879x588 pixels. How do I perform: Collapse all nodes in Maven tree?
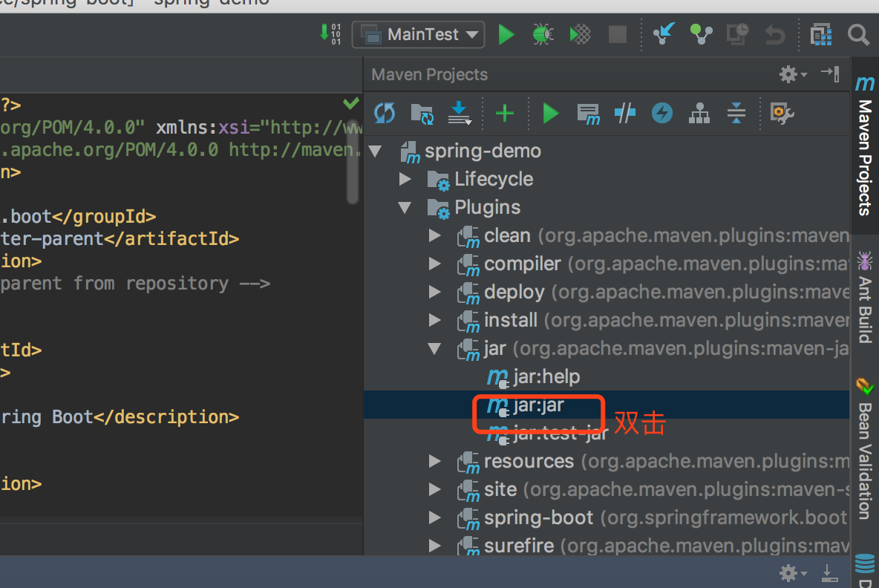tap(736, 114)
